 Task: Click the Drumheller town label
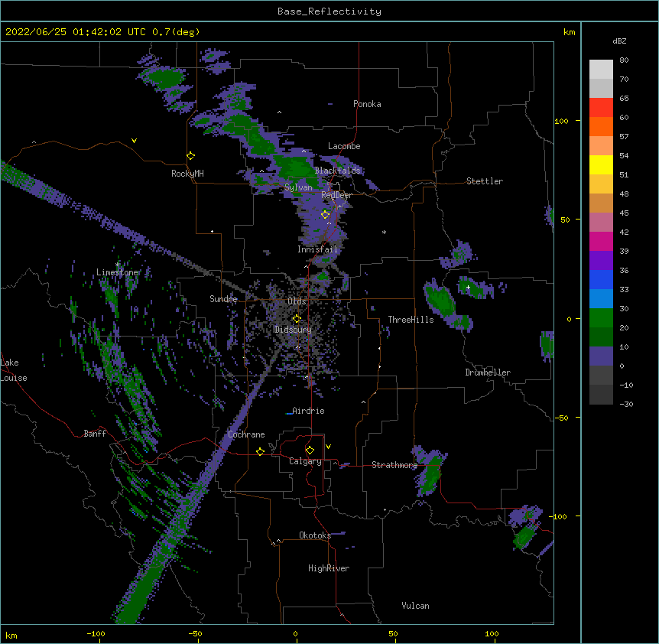[488, 372]
